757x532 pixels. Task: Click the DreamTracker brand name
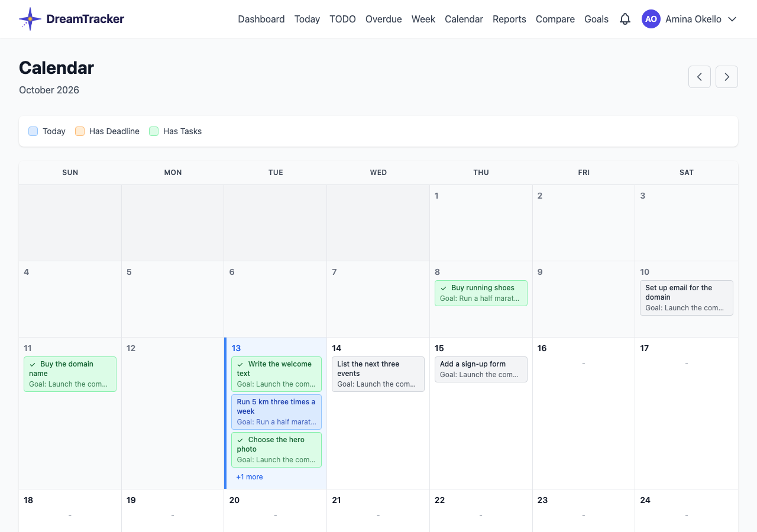[x=85, y=19]
